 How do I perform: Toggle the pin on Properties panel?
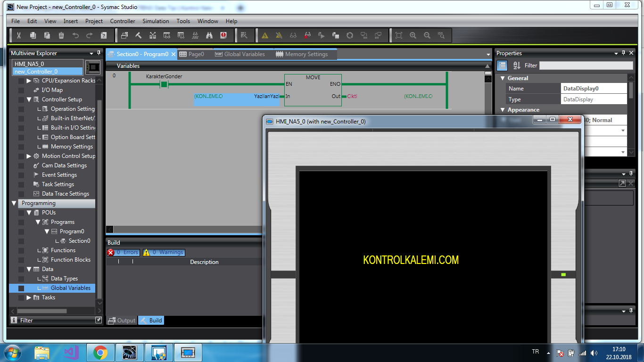click(x=623, y=53)
